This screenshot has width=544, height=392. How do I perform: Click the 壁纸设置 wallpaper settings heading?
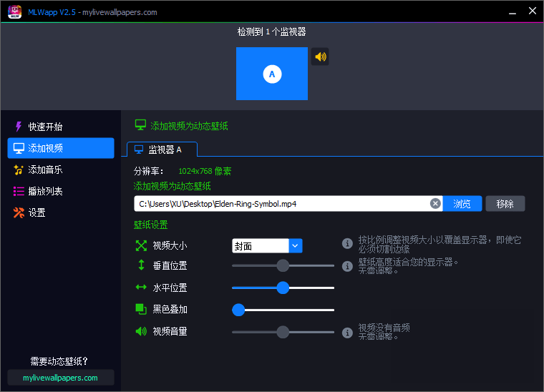point(150,225)
